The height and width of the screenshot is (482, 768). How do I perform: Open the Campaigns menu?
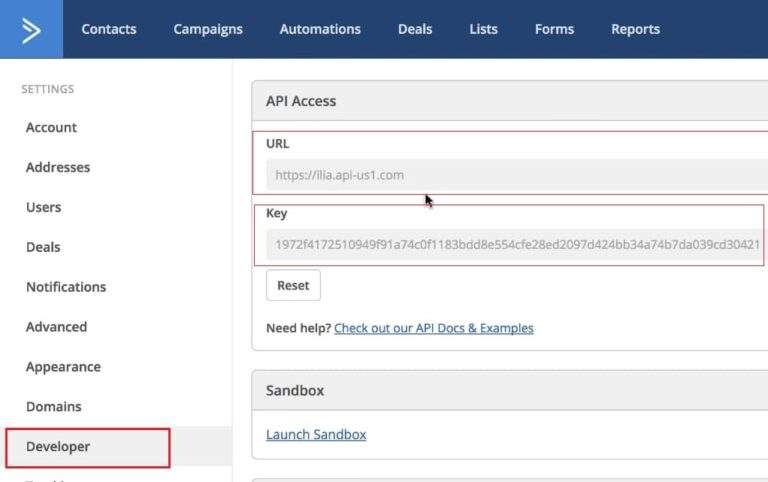tap(208, 29)
